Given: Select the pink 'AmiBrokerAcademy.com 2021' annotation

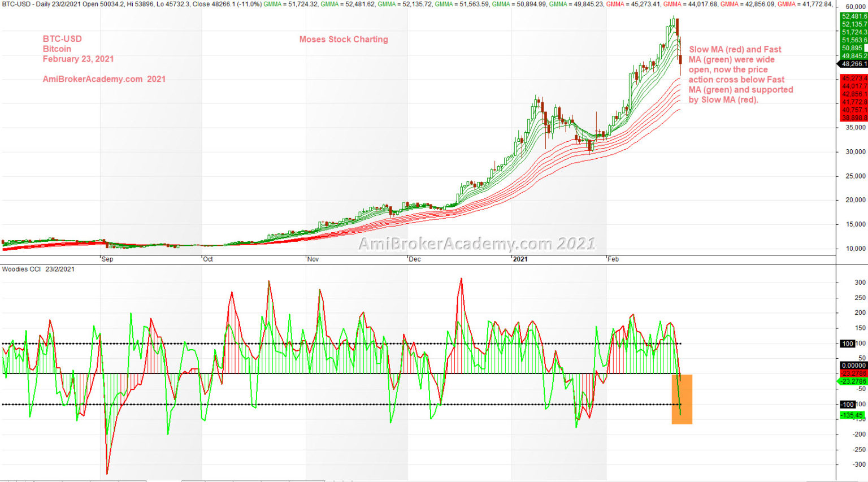Looking at the screenshot, I should [x=105, y=79].
